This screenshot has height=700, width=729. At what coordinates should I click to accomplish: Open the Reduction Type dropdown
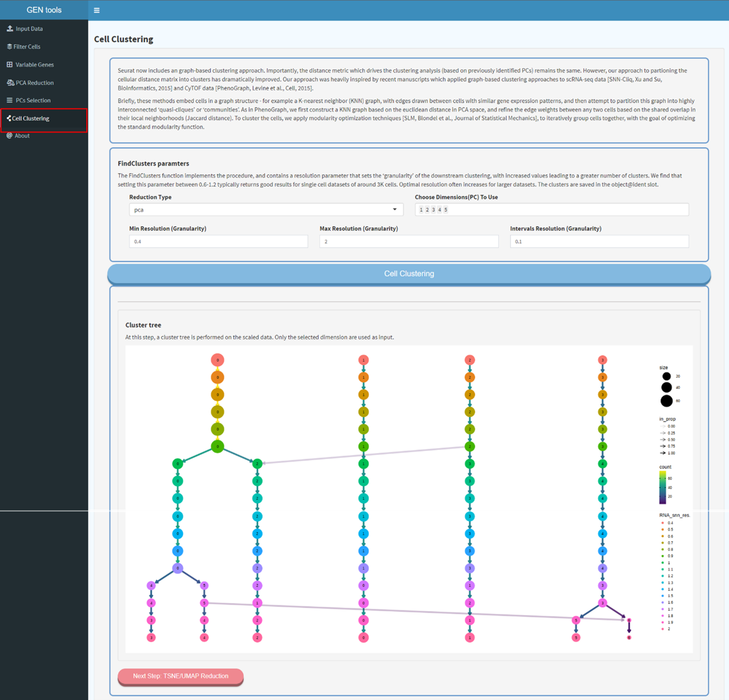[x=395, y=209]
